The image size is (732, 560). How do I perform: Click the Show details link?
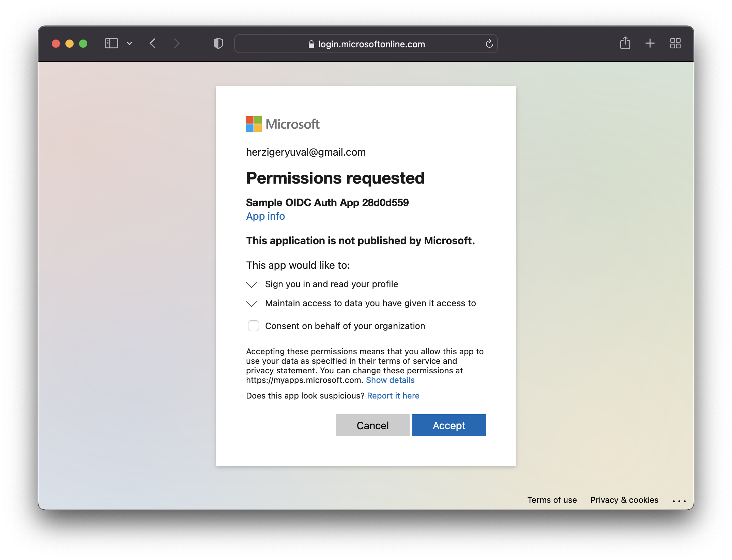390,380
